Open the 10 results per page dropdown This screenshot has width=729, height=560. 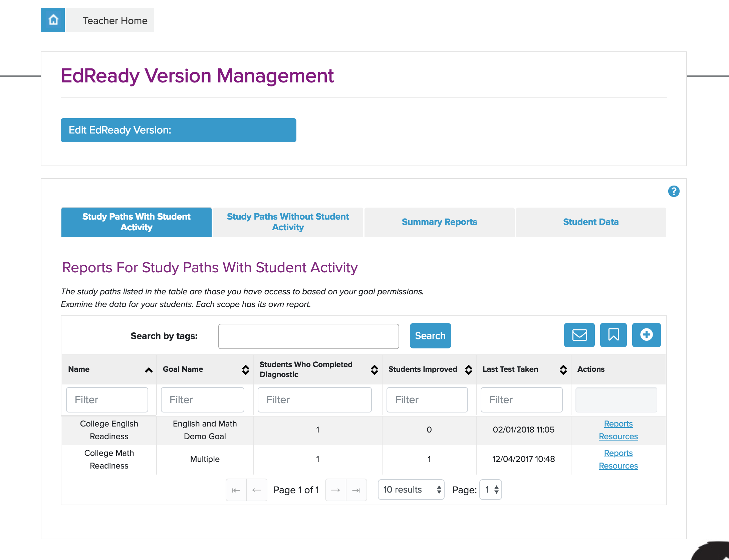(411, 490)
